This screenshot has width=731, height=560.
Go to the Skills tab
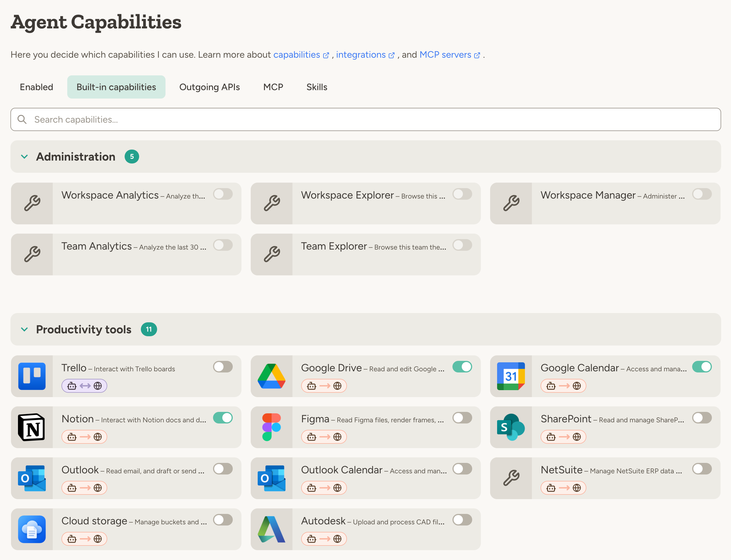tap(317, 87)
